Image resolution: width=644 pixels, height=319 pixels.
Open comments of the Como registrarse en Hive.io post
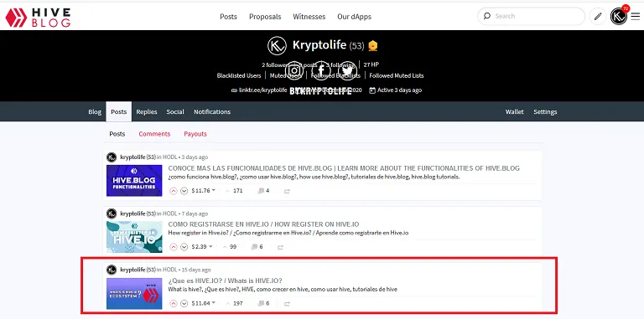point(257,247)
